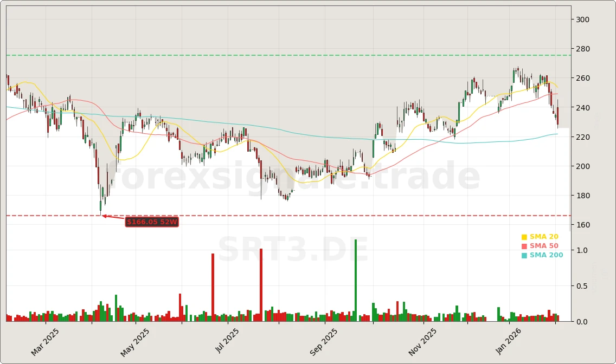
Task: Click the red arrow pointing to 52-week low
Action: pos(113,217)
